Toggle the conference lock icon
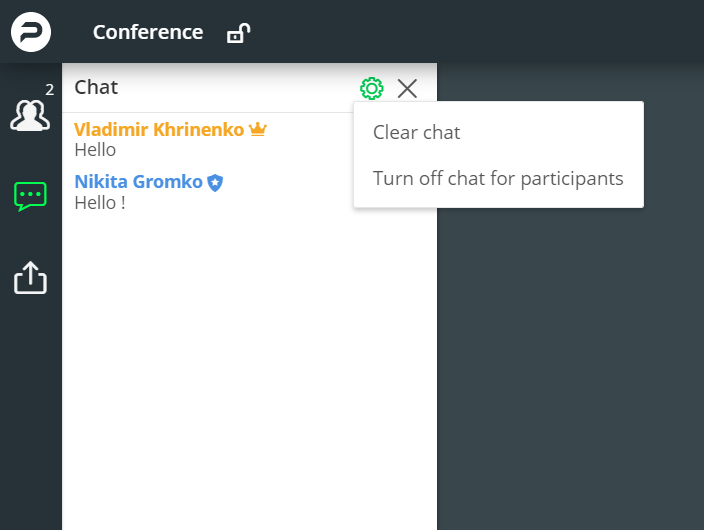Image resolution: width=704 pixels, height=530 pixels. tap(238, 33)
